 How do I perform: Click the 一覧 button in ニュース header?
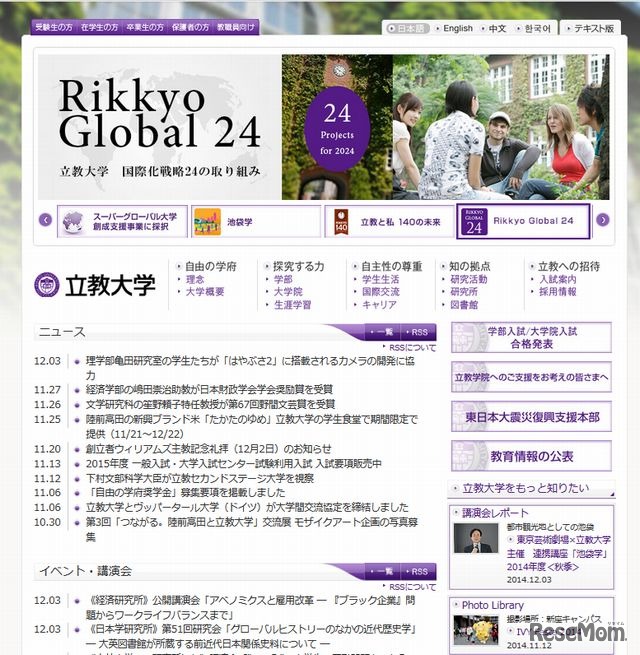382,332
